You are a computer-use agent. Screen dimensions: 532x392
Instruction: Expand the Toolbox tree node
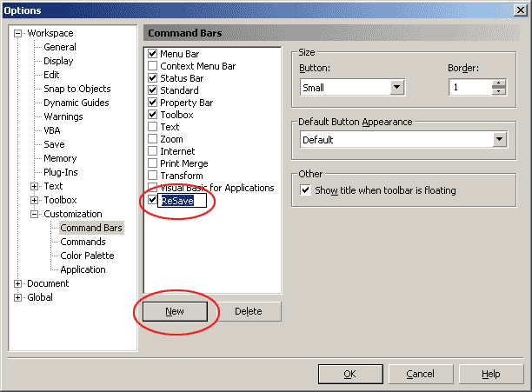click(x=34, y=201)
